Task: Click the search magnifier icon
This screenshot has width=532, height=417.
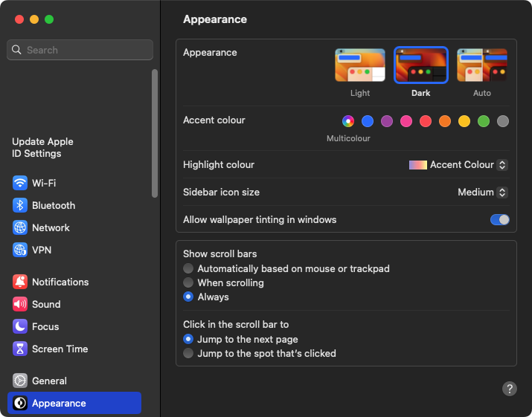Action: tap(16, 50)
